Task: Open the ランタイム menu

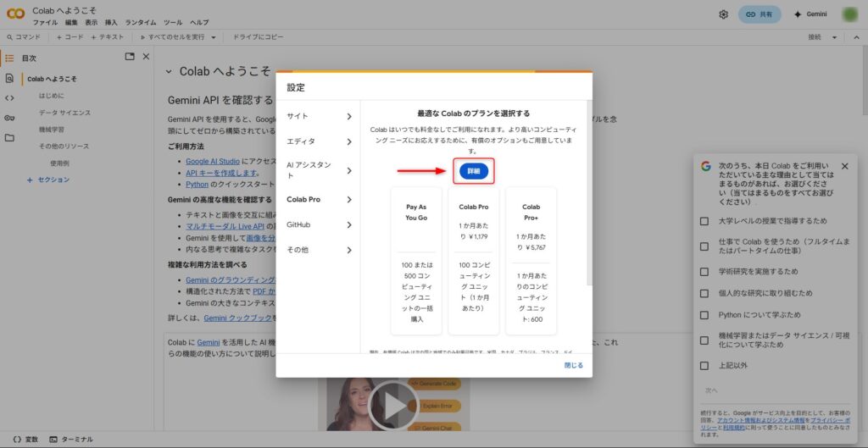Action: pyautogui.click(x=141, y=23)
